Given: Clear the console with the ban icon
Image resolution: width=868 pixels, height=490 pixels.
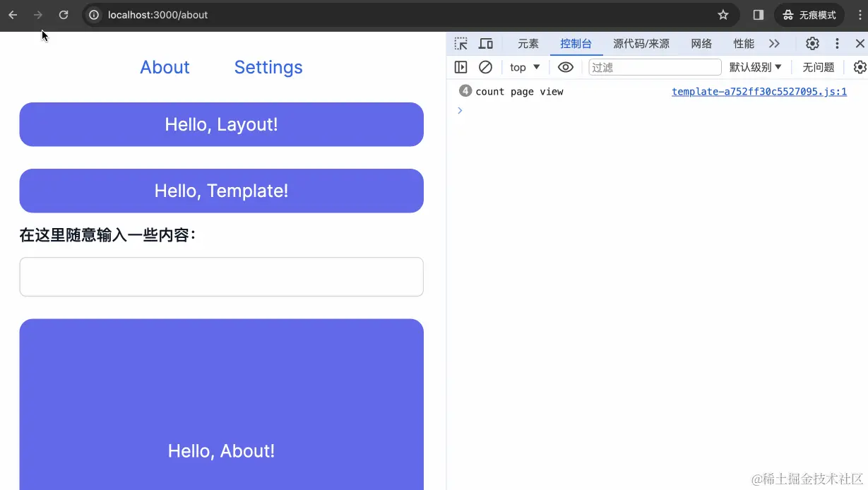Looking at the screenshot, I should [x=485, y=67].
